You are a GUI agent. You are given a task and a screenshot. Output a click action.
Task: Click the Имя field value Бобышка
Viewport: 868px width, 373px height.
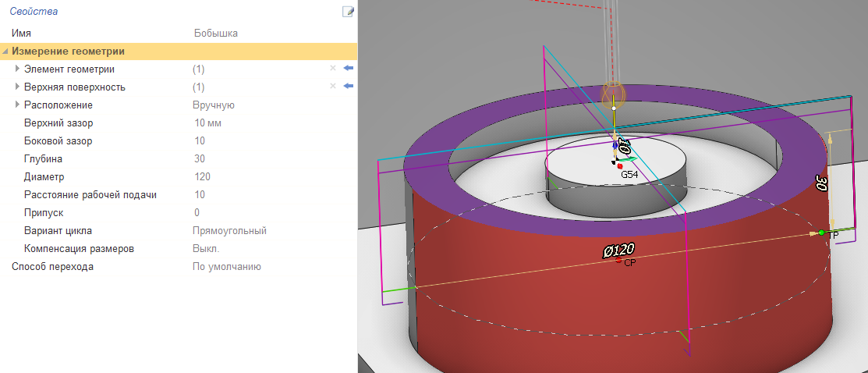tap(215, 34)
